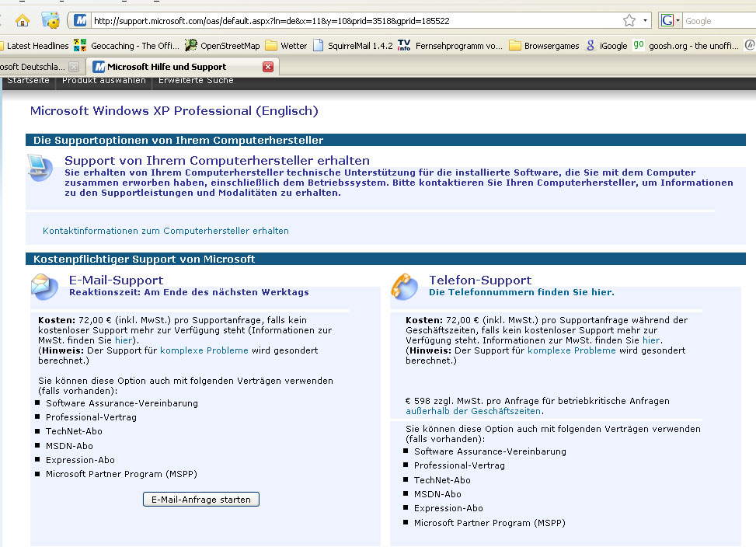Viewport: 756px width, 547px height.
Task: Open the SquirrelMail 1.4.2 bookmark icon
Action: (x=319, y=45)
